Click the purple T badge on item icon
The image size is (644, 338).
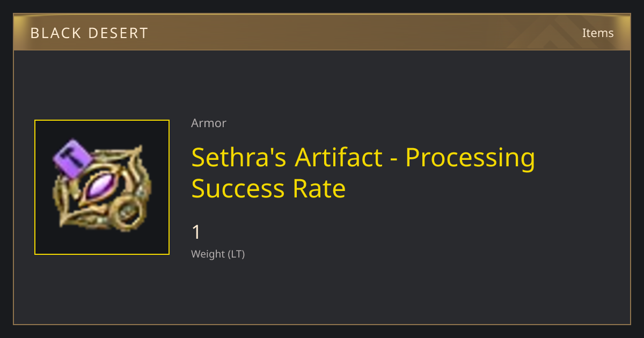pyautogui.click(x=74, y=158)
